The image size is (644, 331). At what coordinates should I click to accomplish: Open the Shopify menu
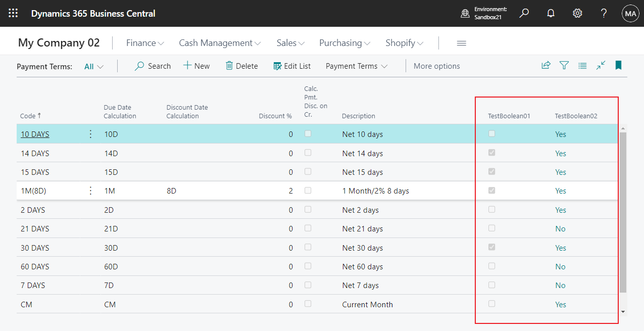[x=404, y=43]
